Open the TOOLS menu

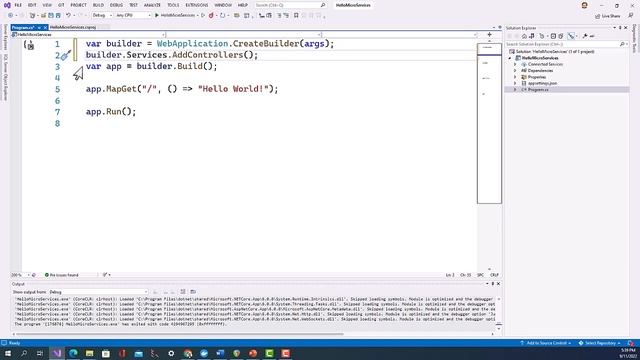click(173, 5)
